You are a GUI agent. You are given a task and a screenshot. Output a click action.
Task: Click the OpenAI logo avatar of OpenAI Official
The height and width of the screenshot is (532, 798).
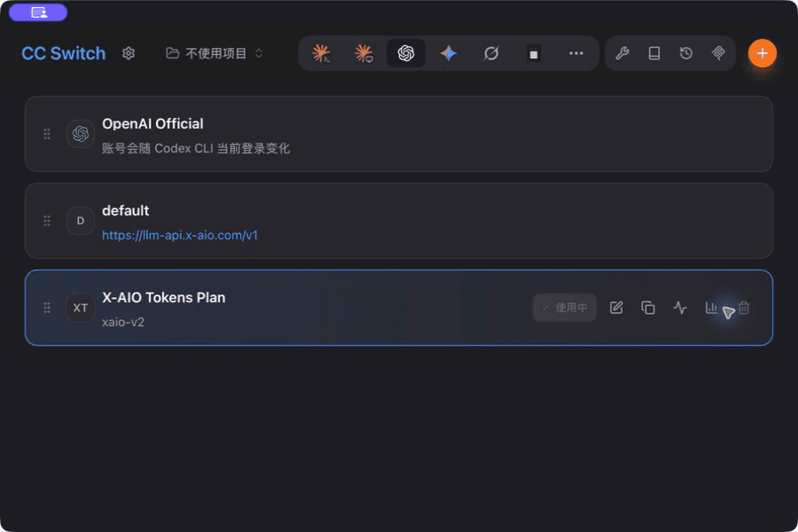click(81, 134)
